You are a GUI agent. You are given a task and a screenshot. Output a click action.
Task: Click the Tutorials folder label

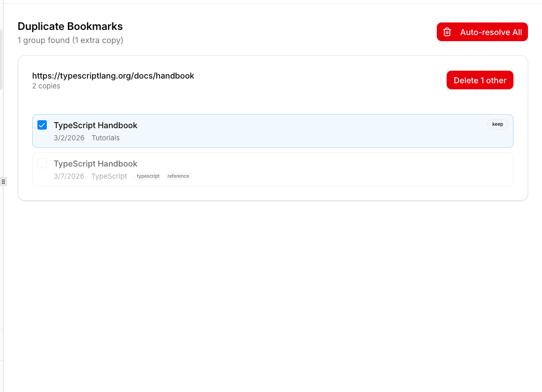click(105, 138)
